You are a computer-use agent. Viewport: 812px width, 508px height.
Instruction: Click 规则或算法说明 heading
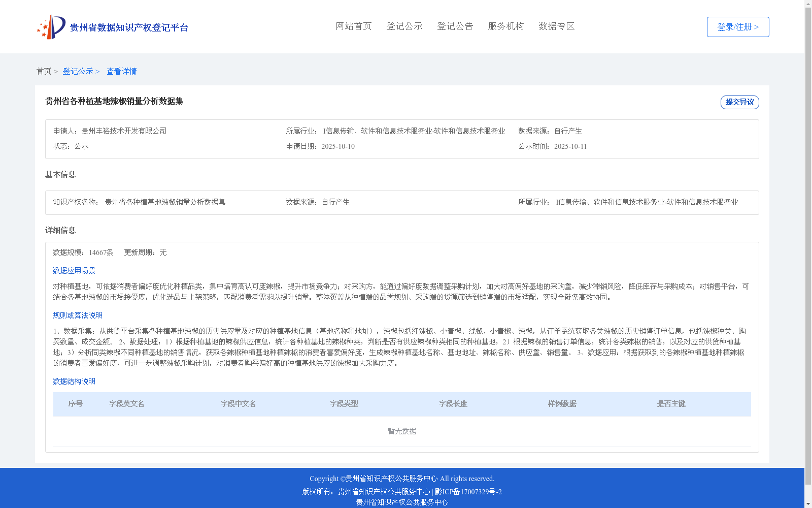[78, 315]
